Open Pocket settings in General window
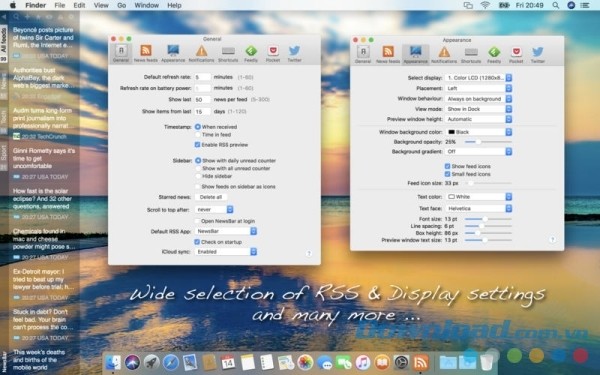Image resolution: width=600 pixels, height=375 pixels. coord(272,53)
